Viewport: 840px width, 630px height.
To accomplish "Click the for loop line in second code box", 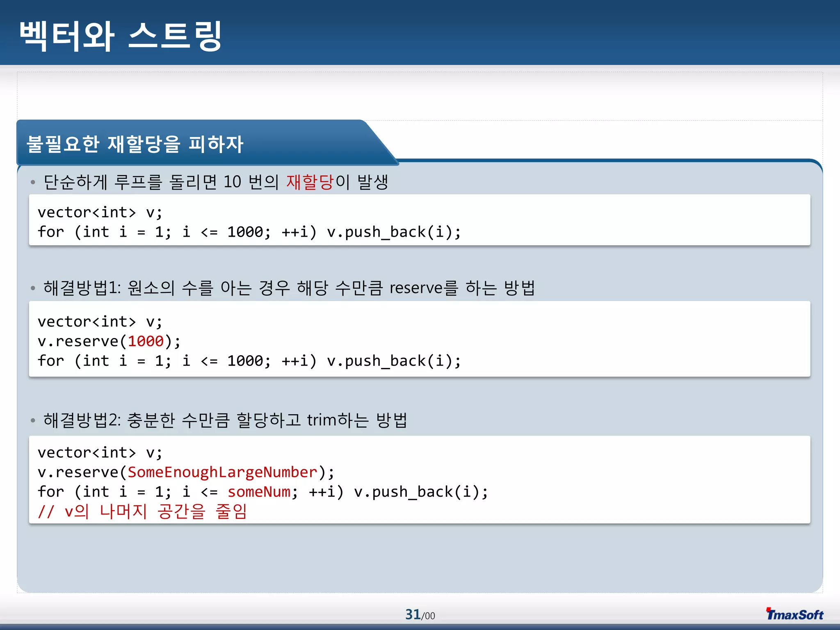I will point(249,361).
